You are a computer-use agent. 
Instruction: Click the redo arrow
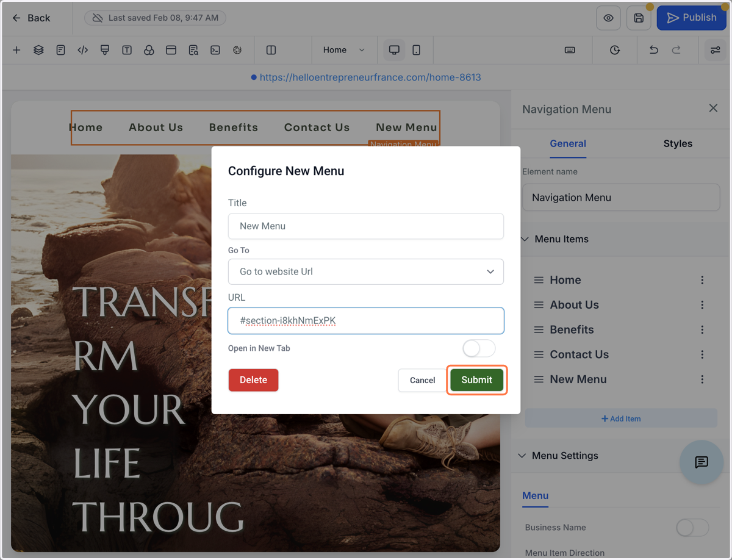pyautogui.click(x=676, y=50)
